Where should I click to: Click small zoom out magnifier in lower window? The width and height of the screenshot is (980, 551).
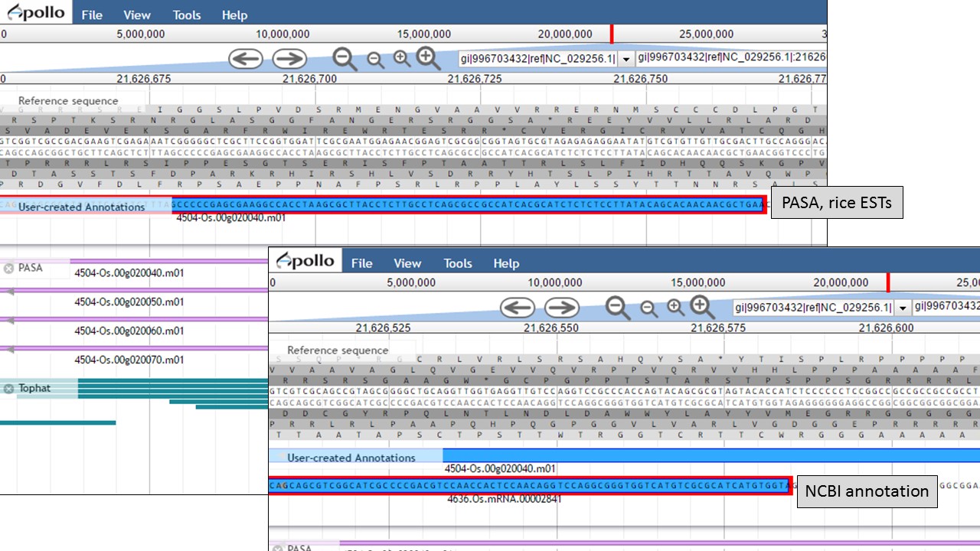click(x=648, y=308)
